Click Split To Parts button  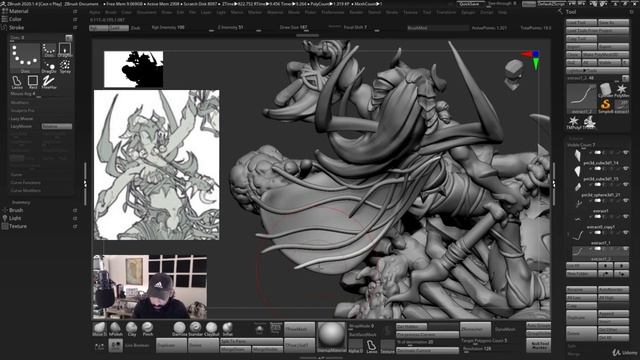[x=251, y=341]
